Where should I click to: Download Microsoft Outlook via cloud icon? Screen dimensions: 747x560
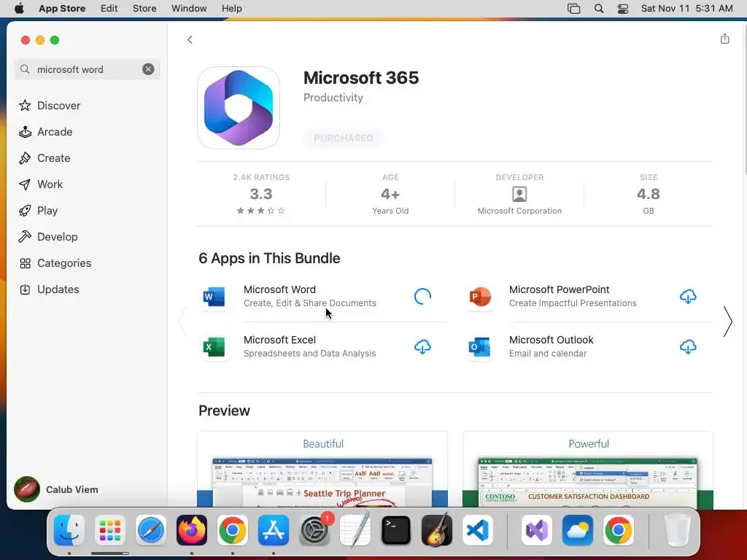(x=687, y=346)
